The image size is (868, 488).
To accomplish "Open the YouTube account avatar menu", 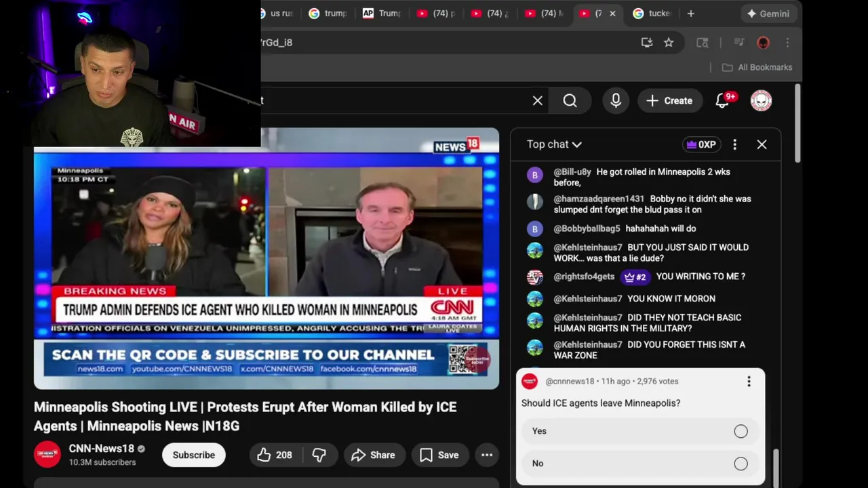I will pyautogui.click(x=761, y=101).
